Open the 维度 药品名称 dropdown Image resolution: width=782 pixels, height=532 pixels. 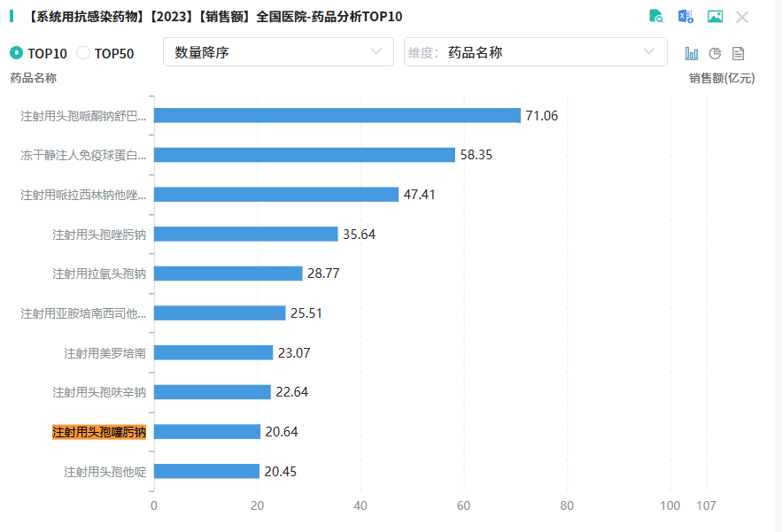(535, 52)
